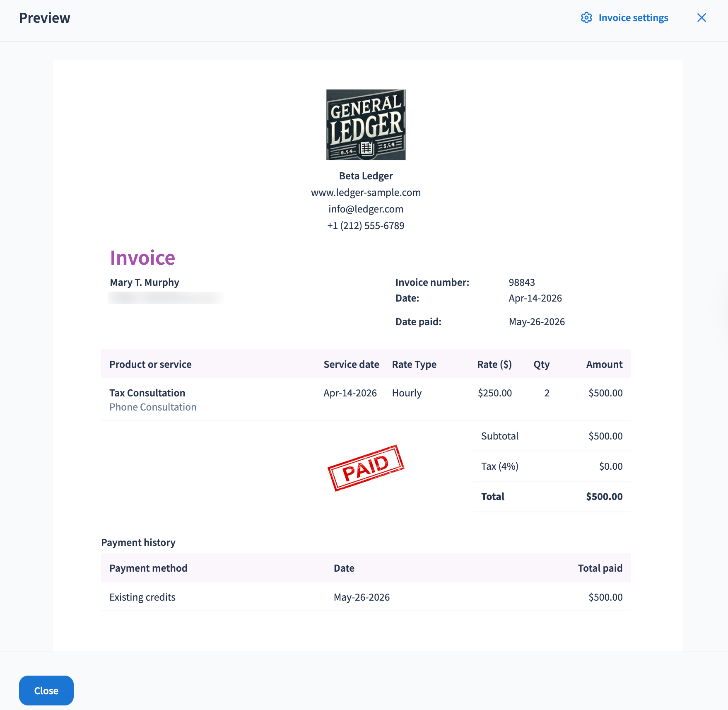Viewport: 728px width, 710px height.
Task: Click the General Ledger logo image
Action: [x=366, y=125]
